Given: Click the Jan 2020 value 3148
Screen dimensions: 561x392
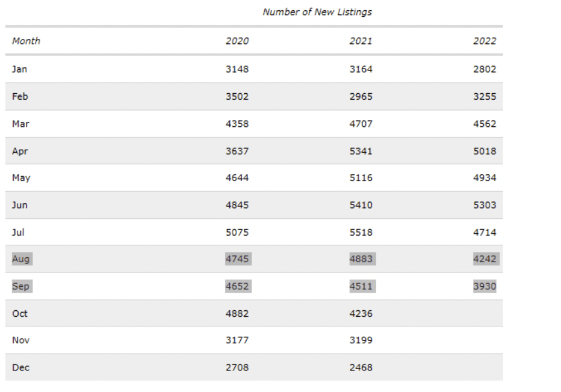Looking at the screenshot, I should pos(237,69).
